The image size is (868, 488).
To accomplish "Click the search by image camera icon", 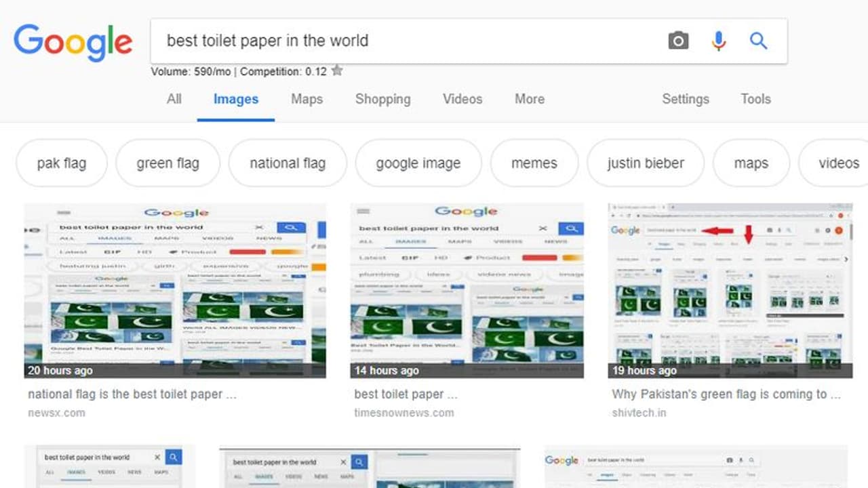I will click(678, 41).
